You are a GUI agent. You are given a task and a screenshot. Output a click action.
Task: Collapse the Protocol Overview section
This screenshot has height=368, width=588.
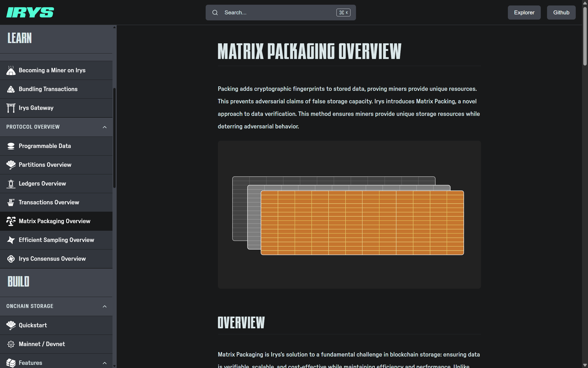coord(105,127)
